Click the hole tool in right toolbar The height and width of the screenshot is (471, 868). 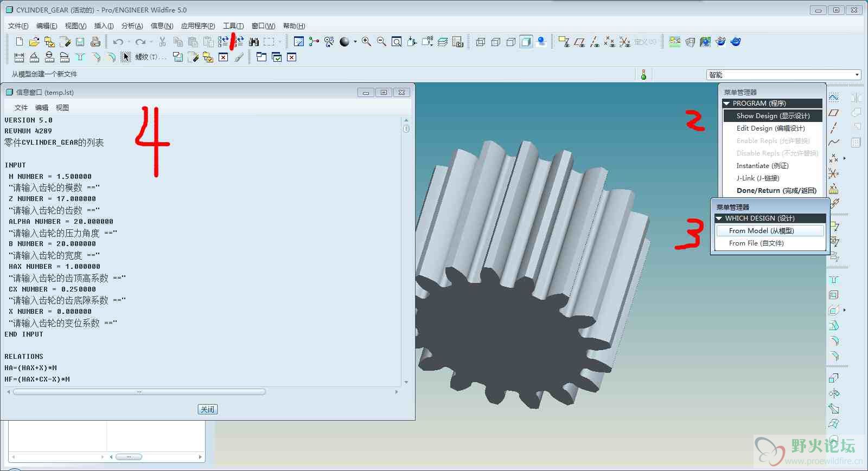(x=834, y=280)
